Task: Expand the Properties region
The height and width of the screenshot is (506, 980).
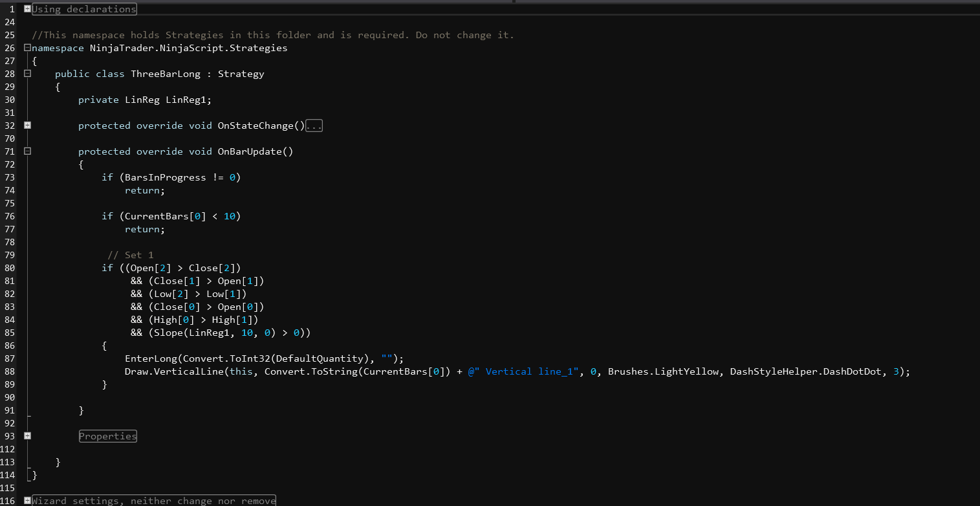Action: [x=27, y=436]
